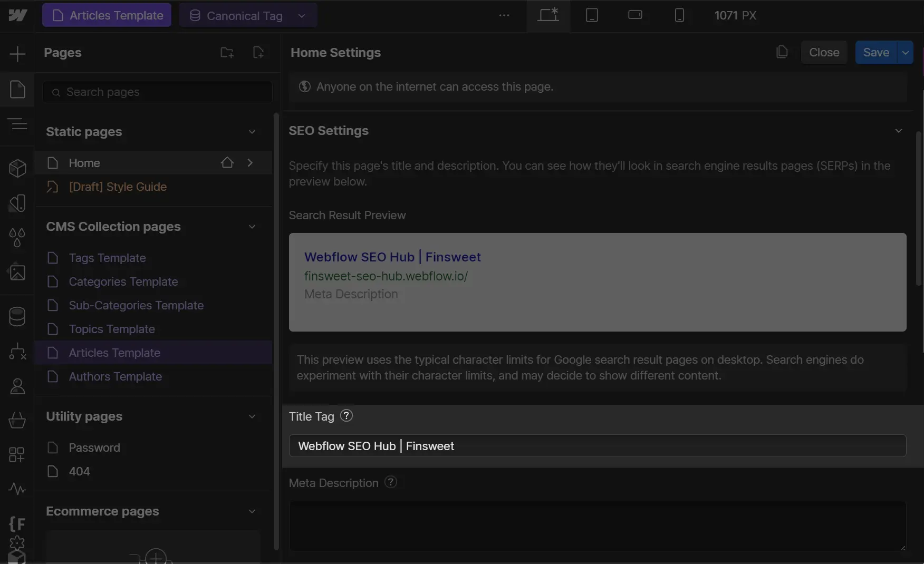Open the Save button dropdown arrow
The image size is (924, 564).
pos(906,52)
